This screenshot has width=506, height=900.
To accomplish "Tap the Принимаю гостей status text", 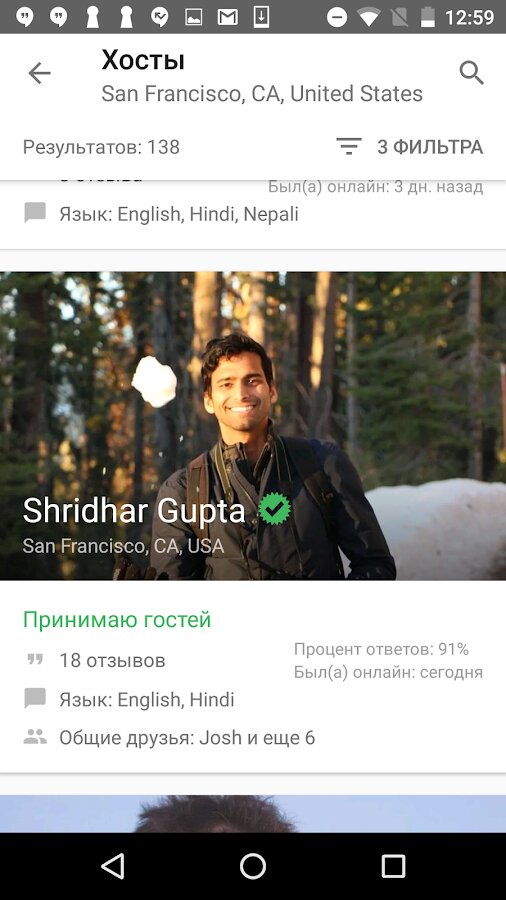I will click(117, 620).
